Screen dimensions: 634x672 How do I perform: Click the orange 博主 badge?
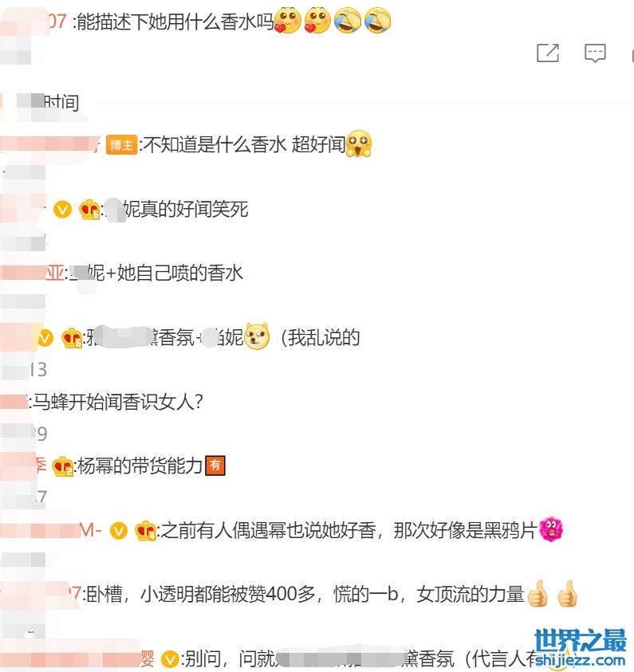pyautogui.click(x=121, y=145)
